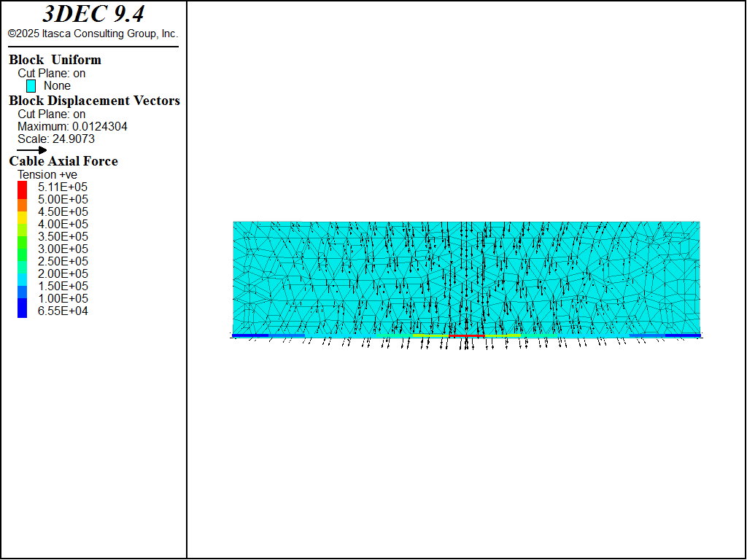Click the 2.50E+05 legend value

point(63,262)
